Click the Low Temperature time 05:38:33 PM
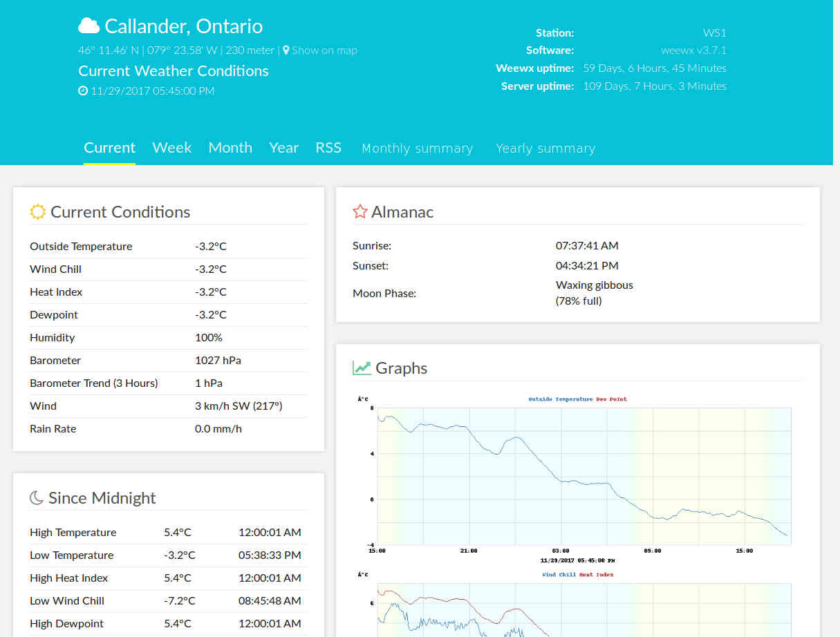 (x=270, y=555)
